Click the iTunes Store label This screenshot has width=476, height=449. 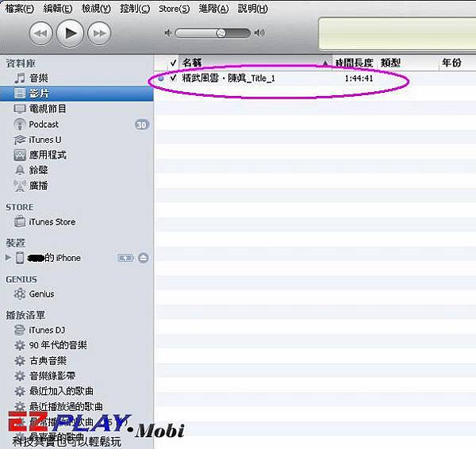(52, 222)
